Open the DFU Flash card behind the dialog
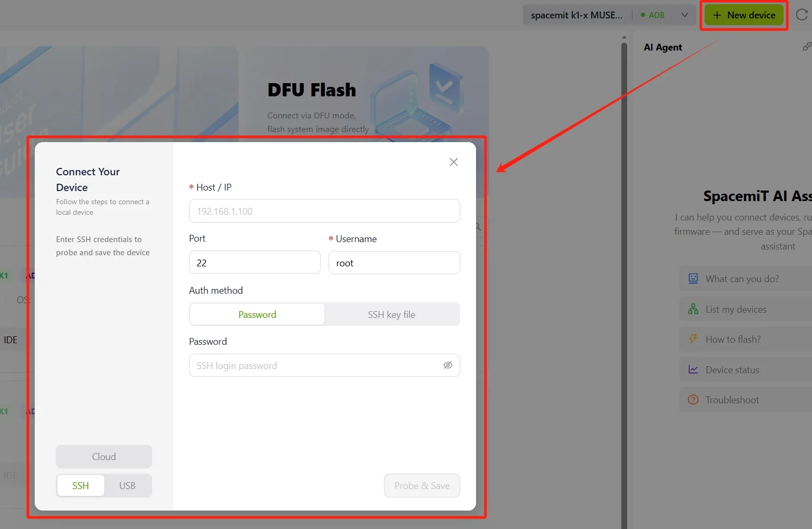 tap(368, 94)
